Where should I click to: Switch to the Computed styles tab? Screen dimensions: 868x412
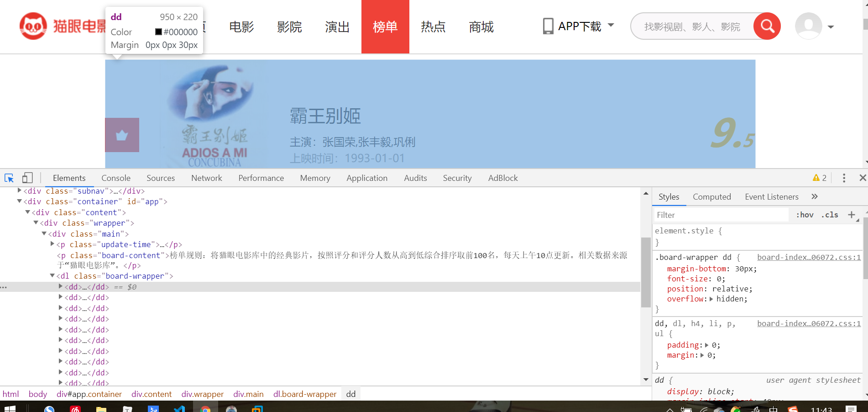[x=712, y=196]
